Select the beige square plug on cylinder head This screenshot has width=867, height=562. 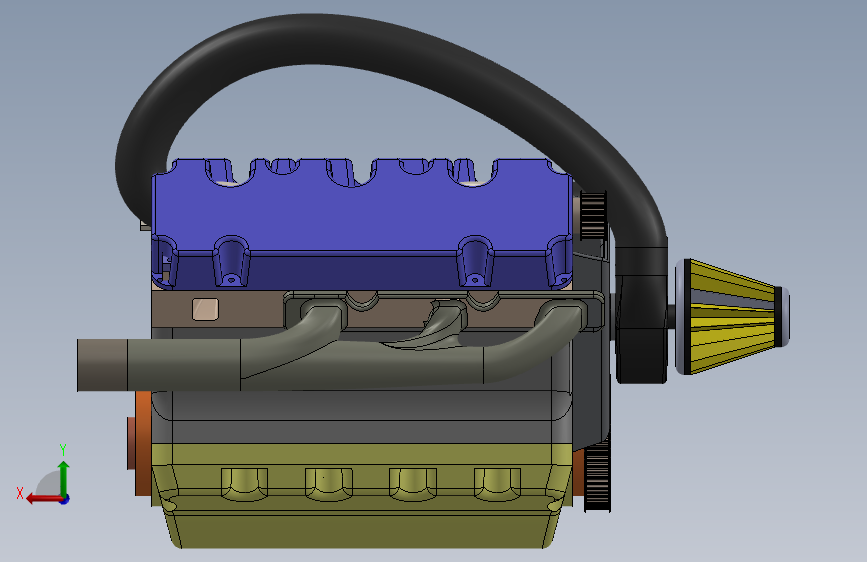(205, 309)
